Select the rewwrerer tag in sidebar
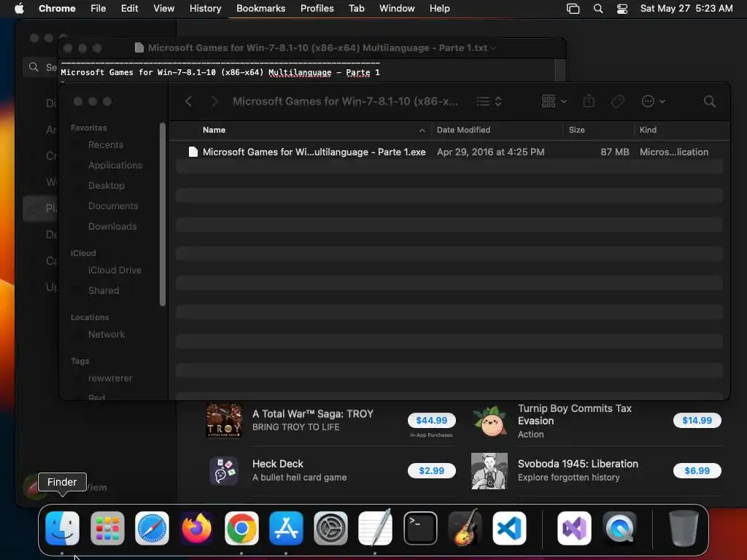 110,378
